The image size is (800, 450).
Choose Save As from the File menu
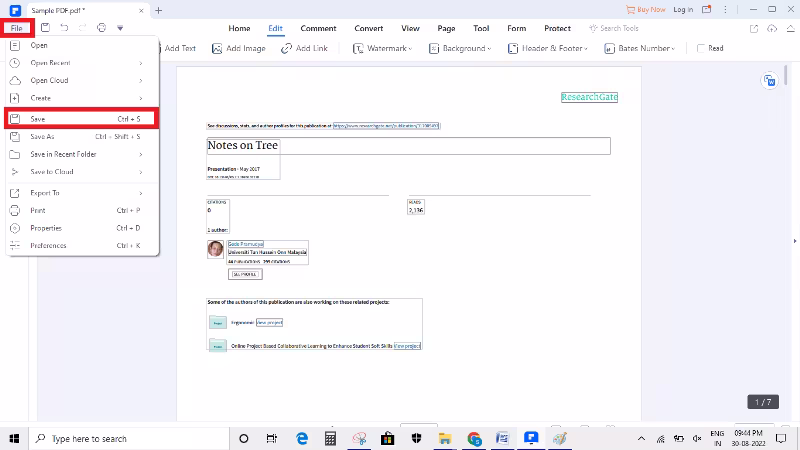[82, 137]
